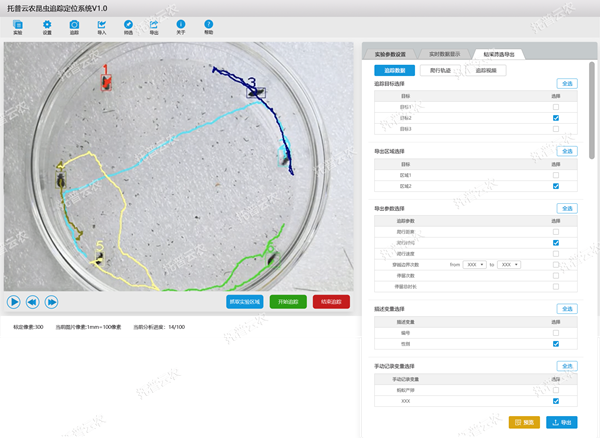Open 设置 (Settings) gear icon
The height and width of the screenshot is (438, 600).
(47, 26)
